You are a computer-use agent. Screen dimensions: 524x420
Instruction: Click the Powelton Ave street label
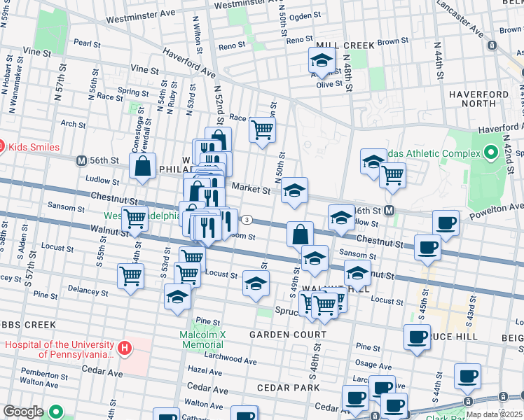coord(495,212)
